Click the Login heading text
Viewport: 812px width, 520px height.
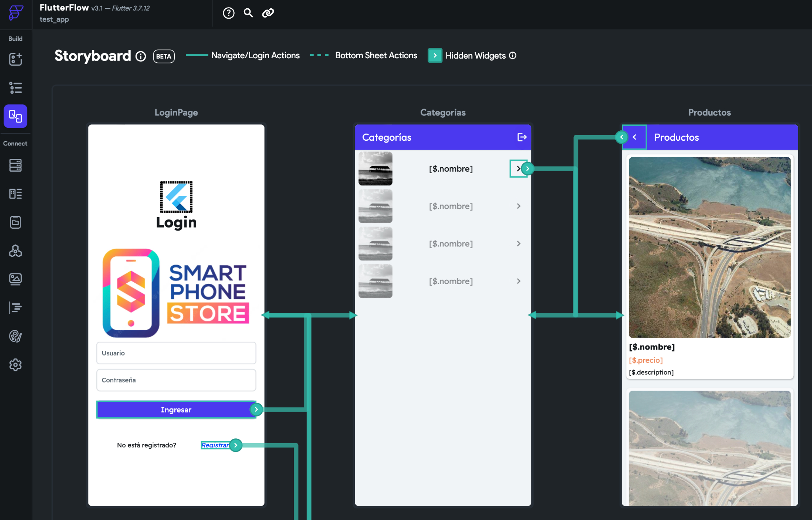176,222
